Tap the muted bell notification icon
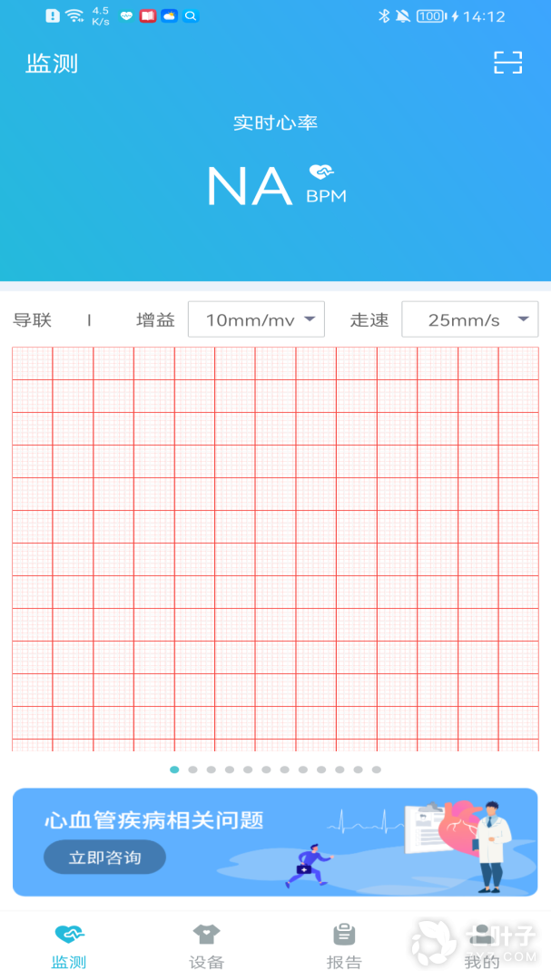 pos(402,16)
